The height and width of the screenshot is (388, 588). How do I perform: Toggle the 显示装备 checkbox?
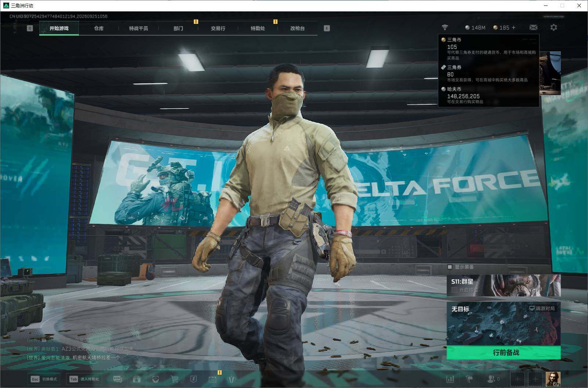(450, 267)
